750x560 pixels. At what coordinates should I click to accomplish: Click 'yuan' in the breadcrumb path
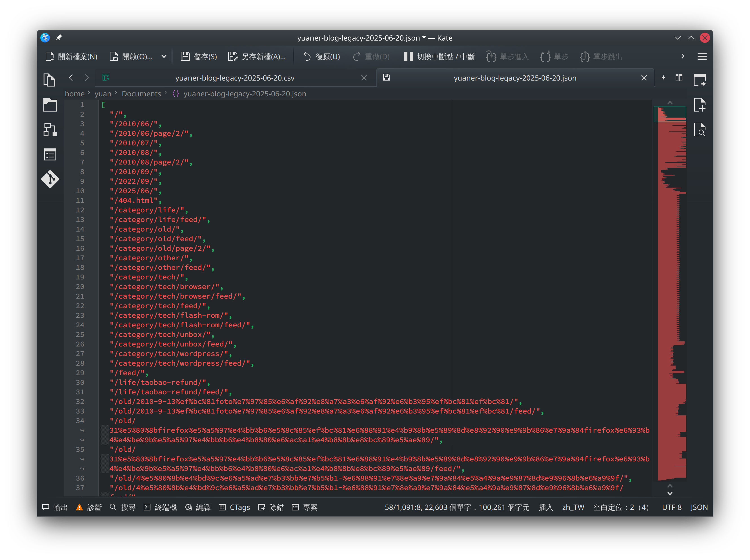[x=103, y=94]
